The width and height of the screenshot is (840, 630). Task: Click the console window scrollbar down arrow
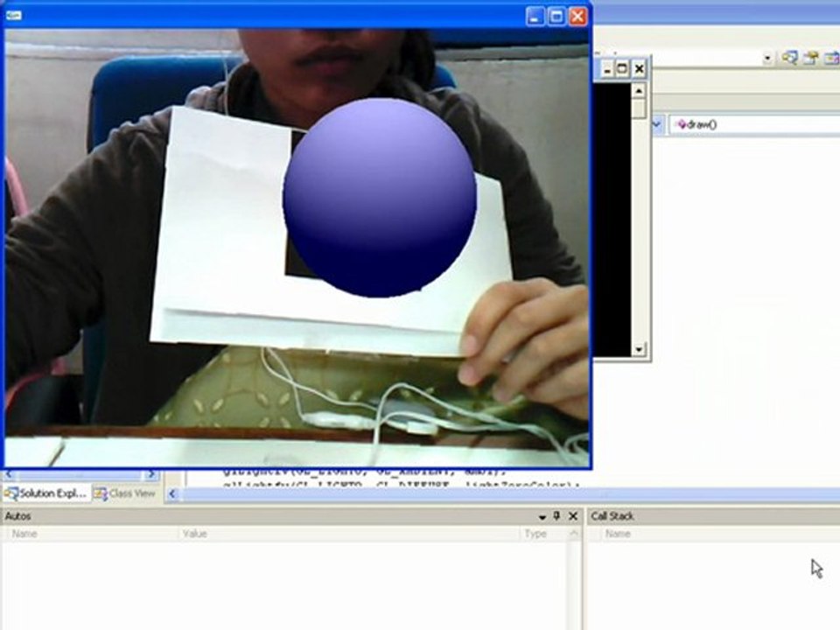(x=639, y=350)
